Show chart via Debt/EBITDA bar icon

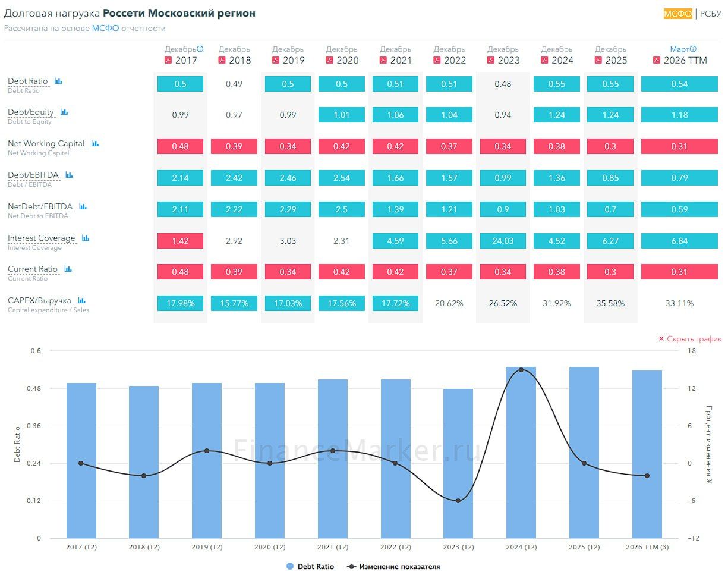tap(69, 175)
